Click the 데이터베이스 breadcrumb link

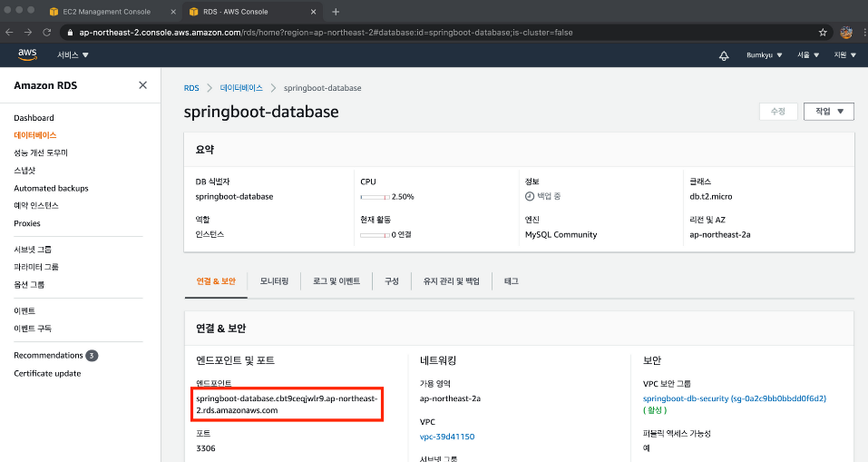241,88
